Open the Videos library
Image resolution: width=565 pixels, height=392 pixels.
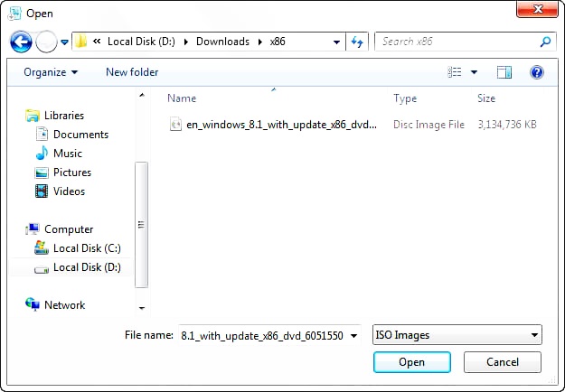point(69,191)
